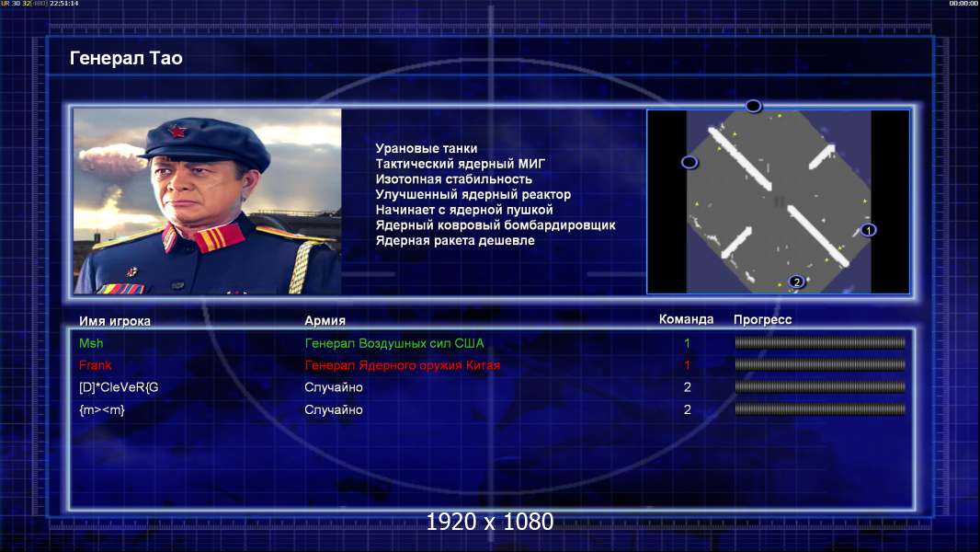Click progress bar in {m><m} row
This screenshot has height=552, width=980.
click(820, 409)
